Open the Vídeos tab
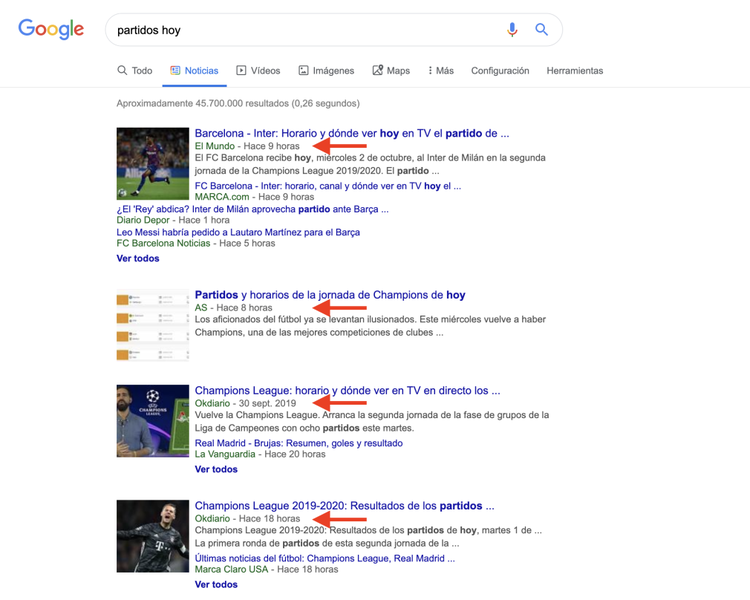This screenshot has height=600, width=750. pyautogui.click(x=258, y=70)
